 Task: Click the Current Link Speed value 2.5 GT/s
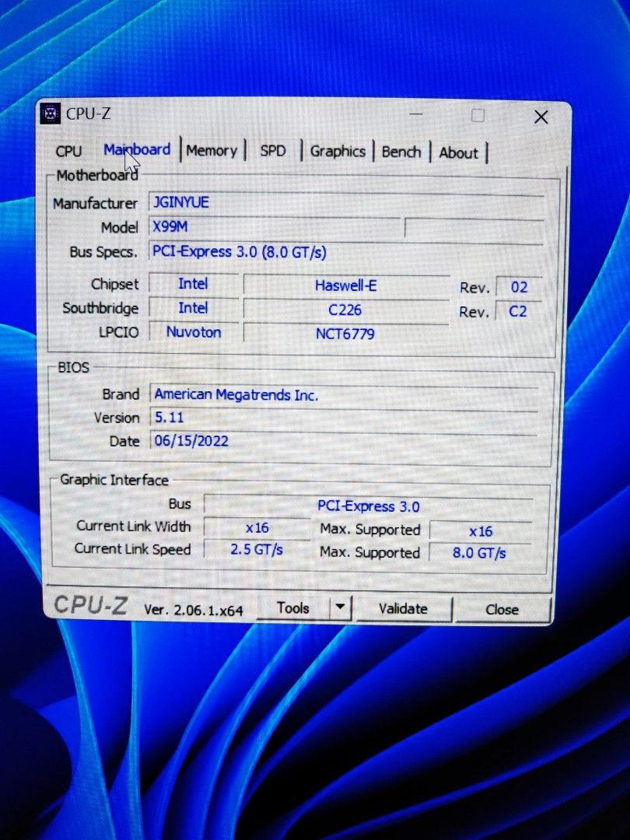[257, 549]
